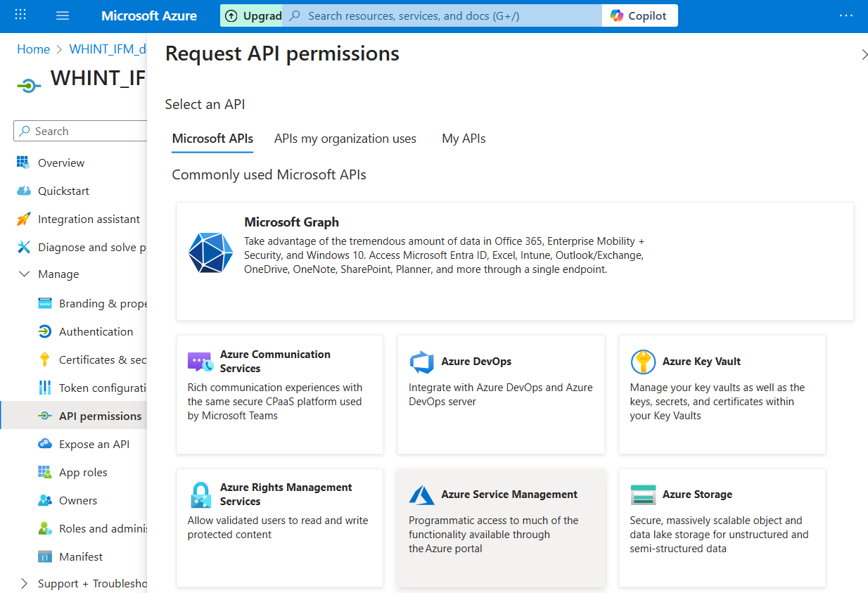Click the top search resources field

(443, 15)
